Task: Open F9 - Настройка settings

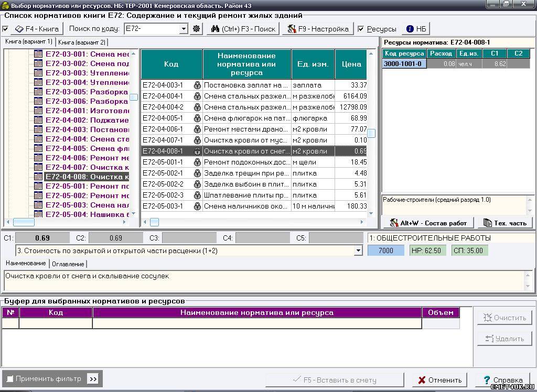Action: [318, 29]
